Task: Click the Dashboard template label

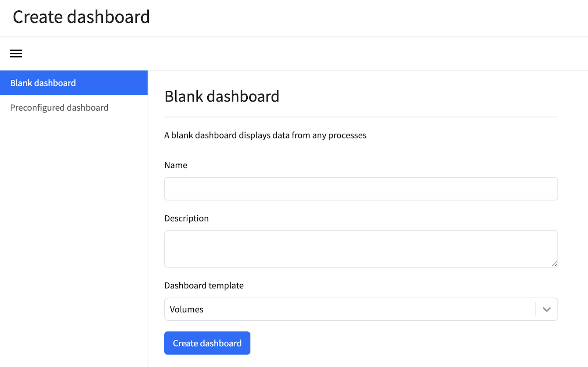Action: point(204,285)
